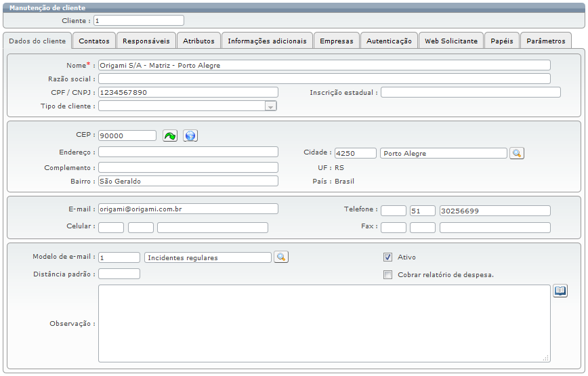Screen dimensions: 588x376
Task: Click the Inscrição estadual field
Action: [471, 92]
